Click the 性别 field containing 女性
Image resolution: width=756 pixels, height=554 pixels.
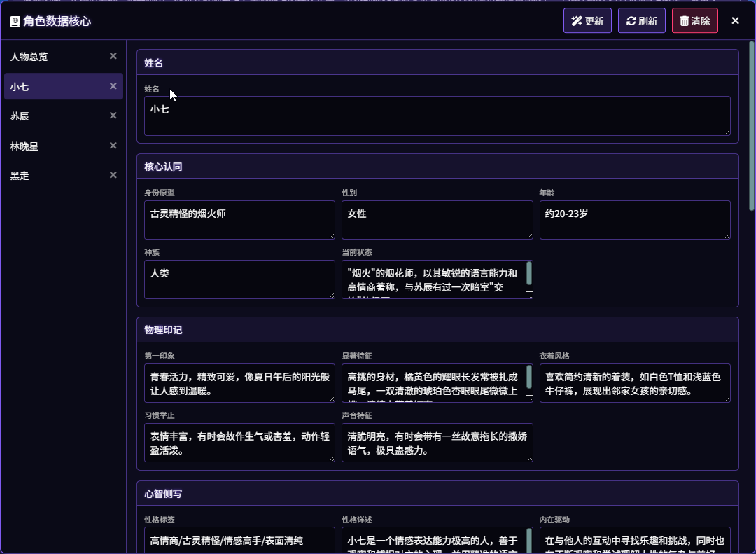(437, 219)
